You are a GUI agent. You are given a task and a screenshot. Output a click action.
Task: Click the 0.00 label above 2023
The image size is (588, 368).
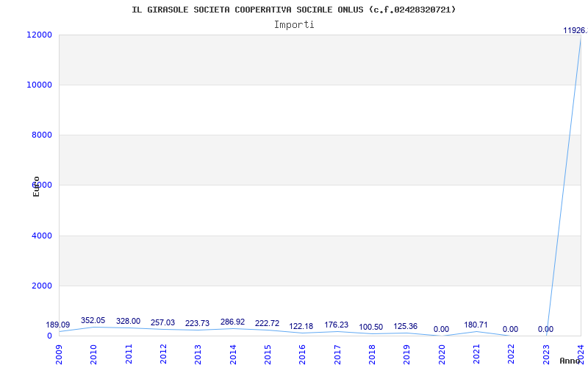(545, 329)
